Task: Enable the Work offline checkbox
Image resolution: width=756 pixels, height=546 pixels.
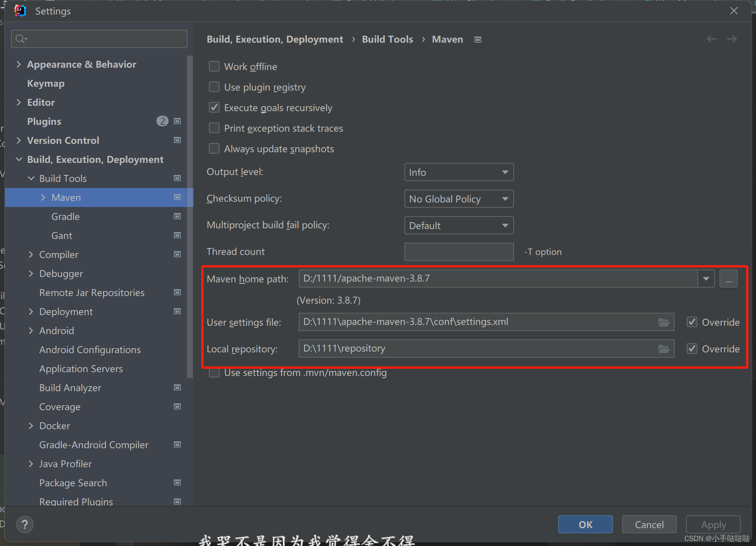Action: 214,67
